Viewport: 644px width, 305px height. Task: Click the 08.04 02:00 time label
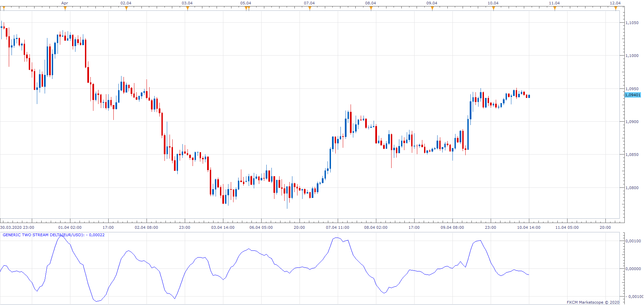tap(376, 227)
